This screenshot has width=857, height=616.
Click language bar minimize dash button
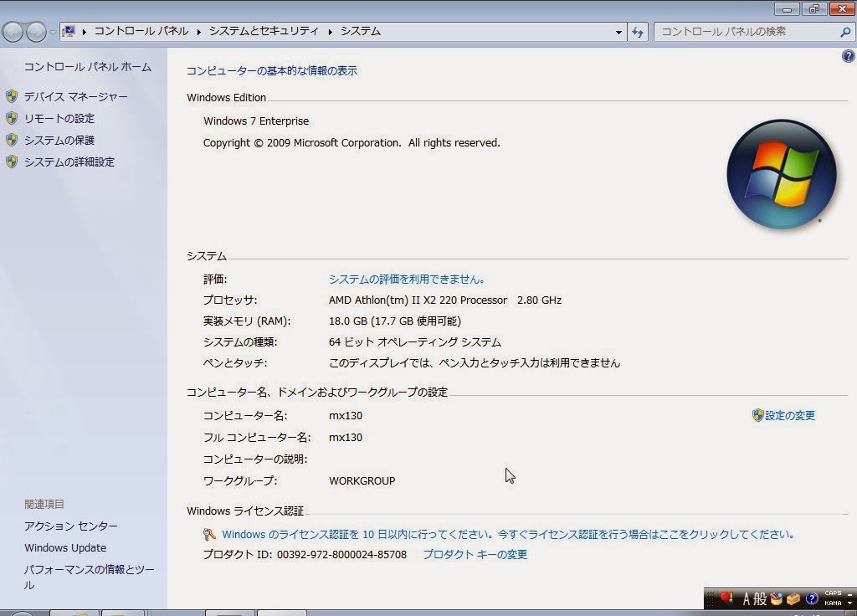tap(850, 594)
